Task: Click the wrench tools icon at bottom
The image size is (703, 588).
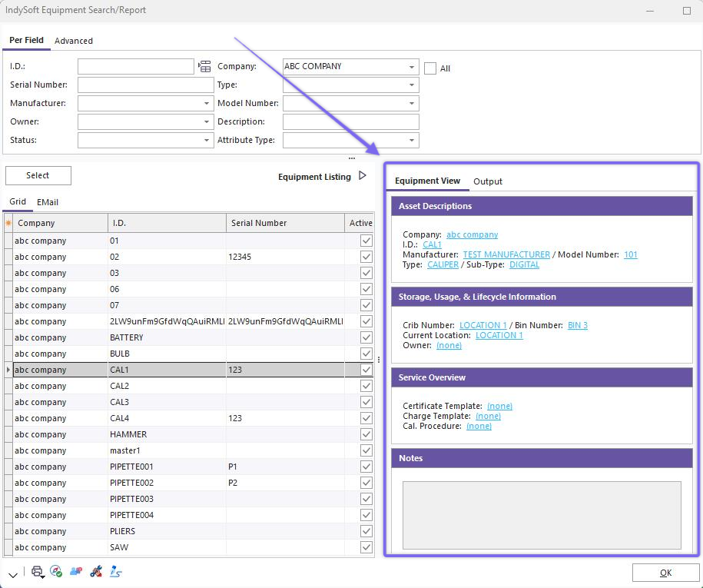Action: tap(96, 572)
